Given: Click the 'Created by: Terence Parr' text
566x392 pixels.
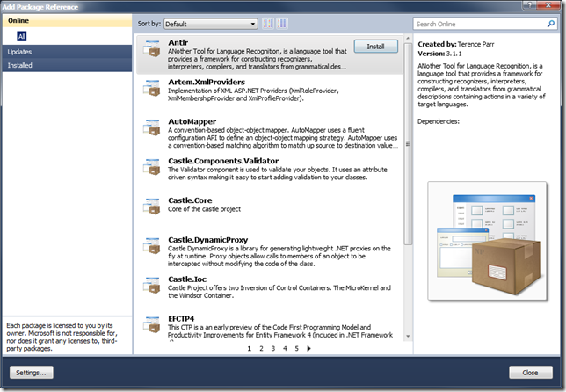Looking at the screenshot, I should click(x=456, y=44).
